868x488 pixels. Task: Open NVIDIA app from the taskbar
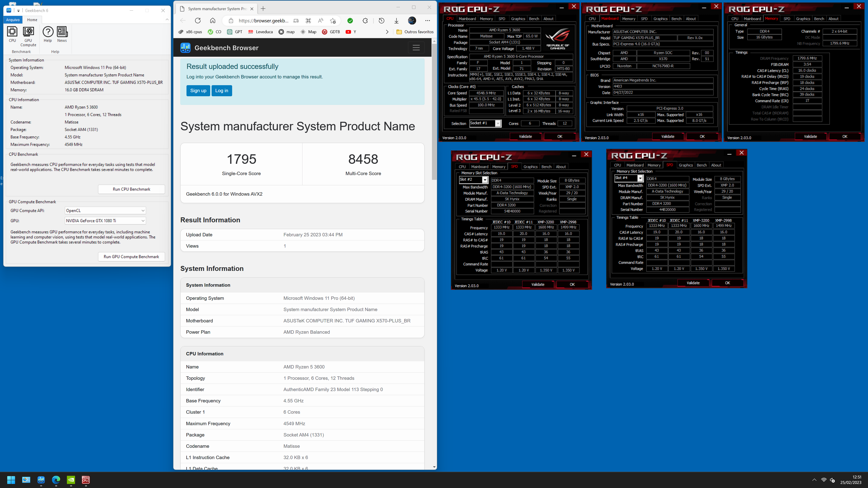click(x=71, y=480)
